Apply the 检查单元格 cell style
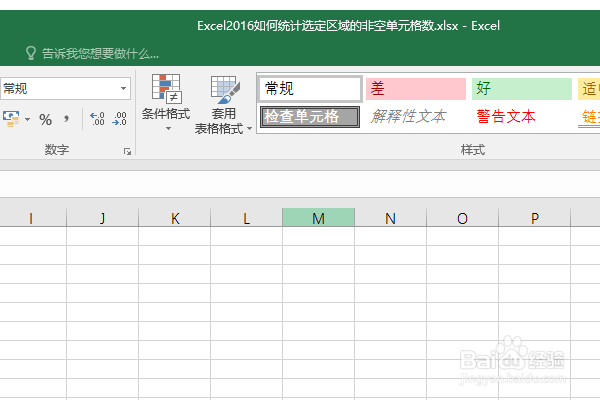The width and height of the screenshot is (600, 400). 310,117
